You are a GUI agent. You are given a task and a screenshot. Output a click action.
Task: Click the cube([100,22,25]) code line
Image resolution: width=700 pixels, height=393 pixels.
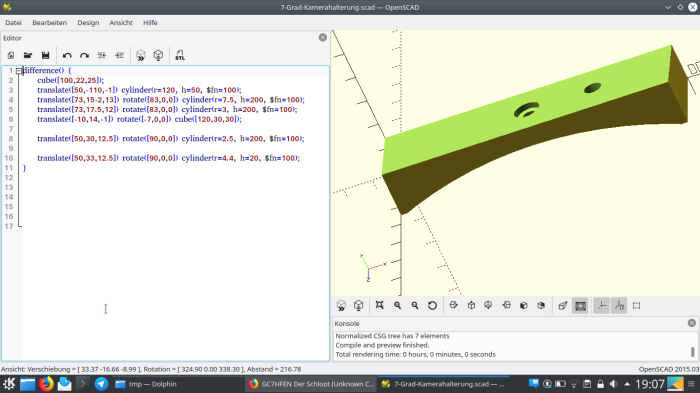tap(71, 80)
